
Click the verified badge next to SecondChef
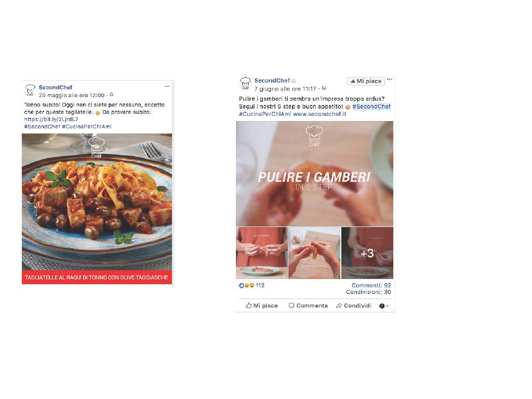tap(294, 81)
